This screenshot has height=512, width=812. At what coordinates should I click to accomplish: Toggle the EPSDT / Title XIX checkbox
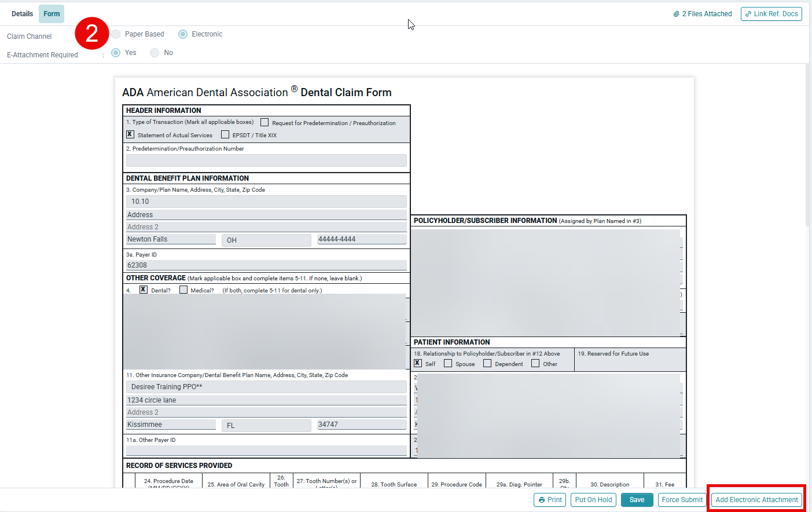click(225, 134)
